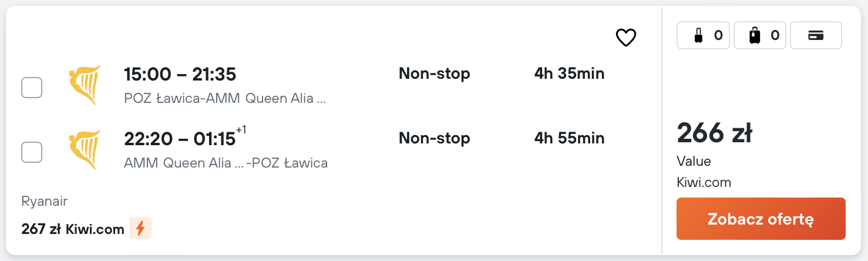The width and height of the screenshot is (868, 261).
Task: Click the Ryanair airline name text
Action: 45,202
